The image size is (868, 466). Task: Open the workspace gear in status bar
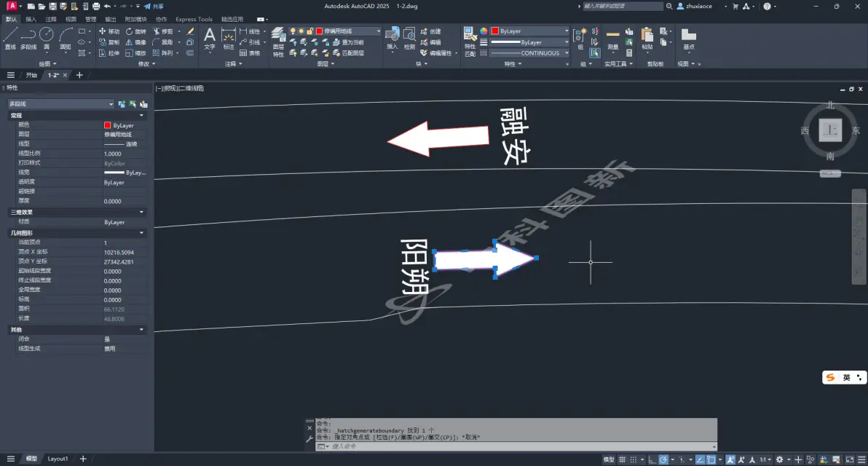pyautogui.click(x=779, y=459)
